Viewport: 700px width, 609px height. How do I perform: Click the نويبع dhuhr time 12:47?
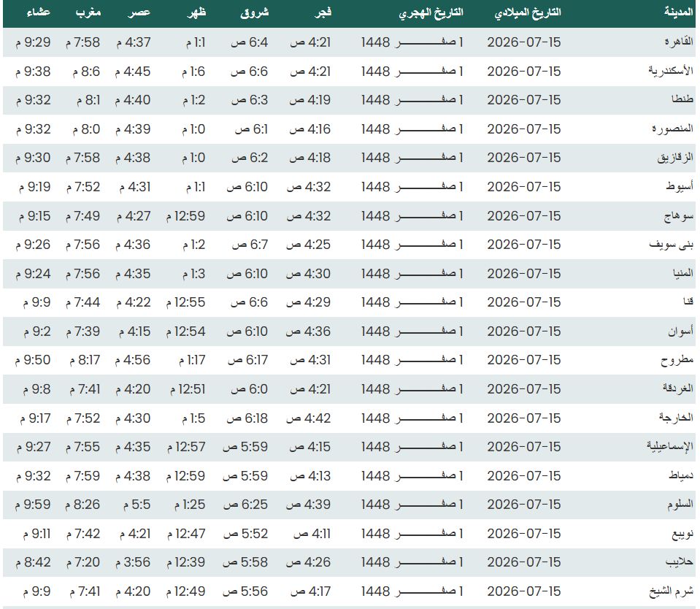tap(186, 534)
